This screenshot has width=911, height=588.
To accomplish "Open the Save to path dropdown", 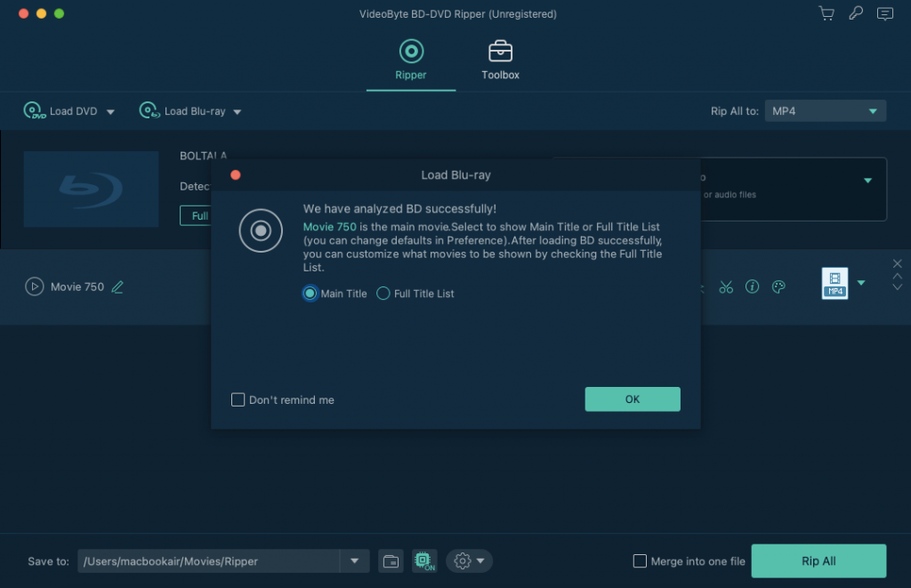I will pyautogui.click(x=354, y=561).
